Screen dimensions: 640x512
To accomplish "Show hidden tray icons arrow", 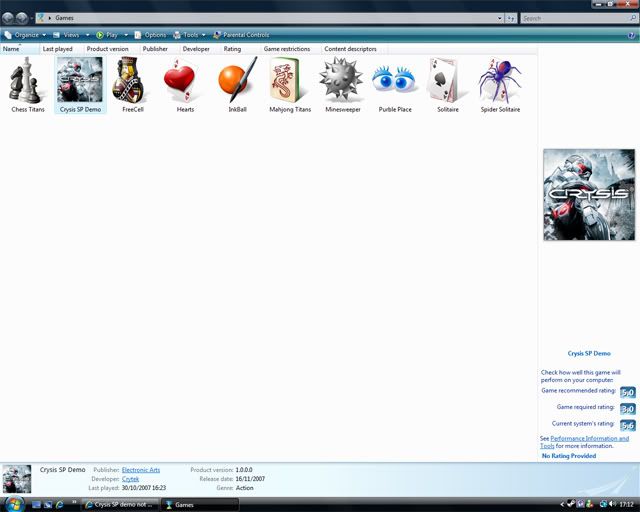I will coord(562,505).
